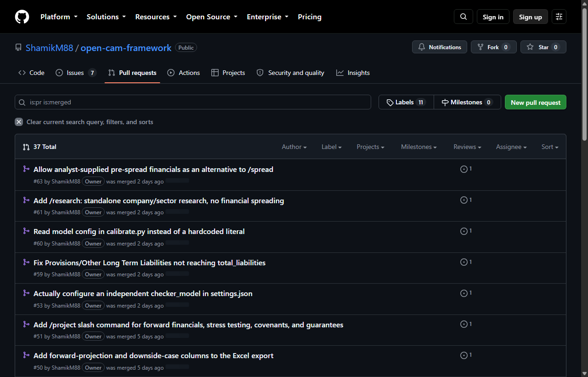588x377 pixels.
Task: Open the Sort dropdown
Action: point(550,147)
